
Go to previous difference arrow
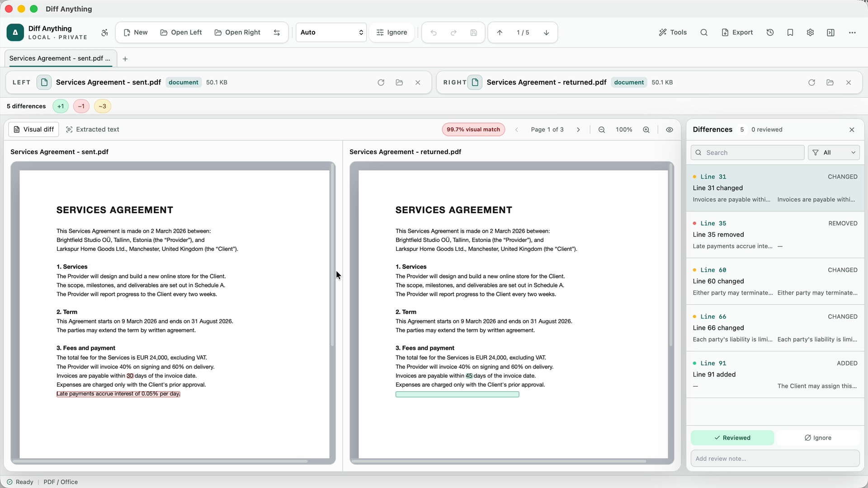[500, 33]
